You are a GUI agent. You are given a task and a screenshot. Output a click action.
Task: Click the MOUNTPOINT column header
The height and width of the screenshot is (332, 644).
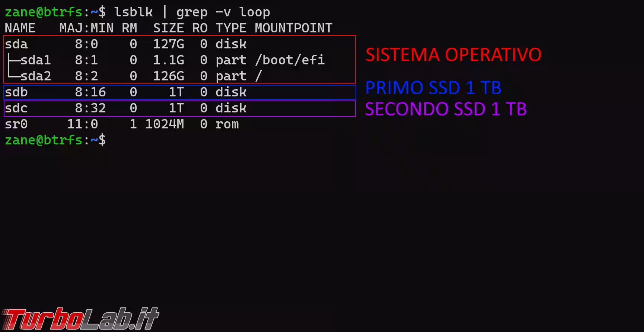click(293, 28)
